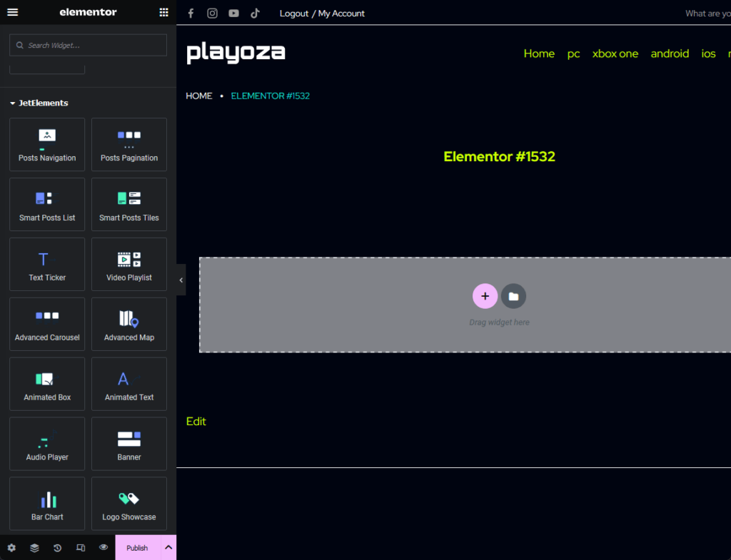Screen dimensions: 731x560
Task: Select the Smart Posts Tiles widget
Action: tap(129, 204)
